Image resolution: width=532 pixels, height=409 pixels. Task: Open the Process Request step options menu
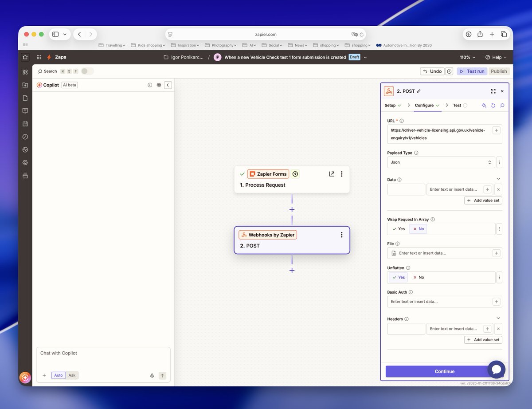pyautogui.click(x=341, y=174)
